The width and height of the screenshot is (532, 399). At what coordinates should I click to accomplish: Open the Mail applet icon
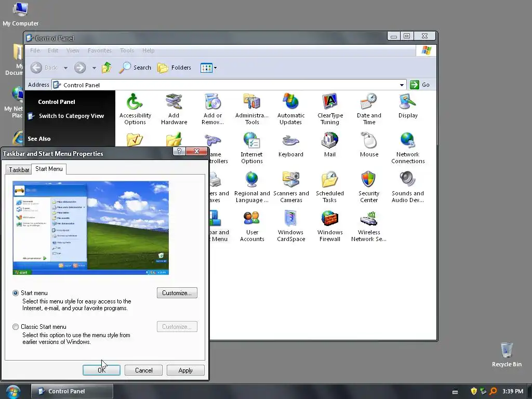pos(330,144)
